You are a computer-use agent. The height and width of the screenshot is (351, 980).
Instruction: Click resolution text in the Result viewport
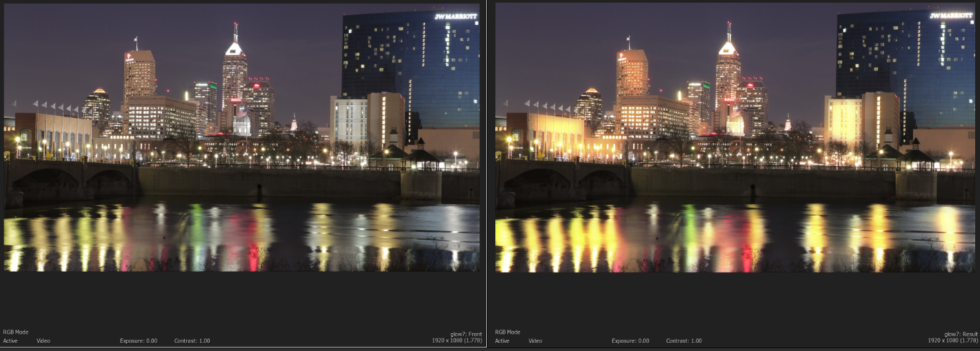[952, 341]
